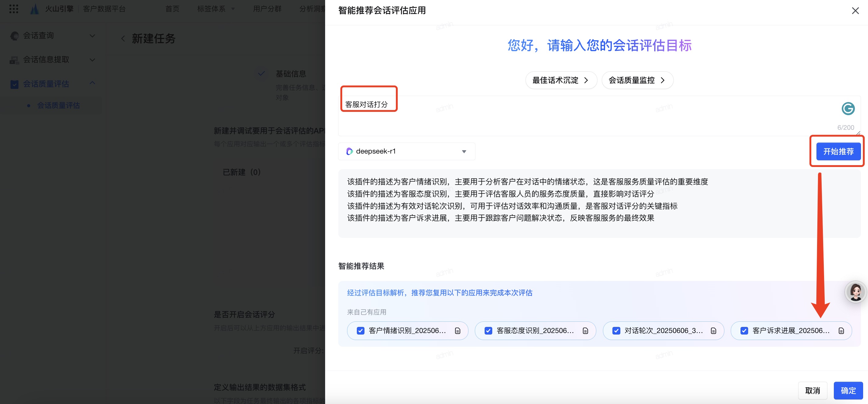Select 会话质量评估 submenu item
Viewport: 868px width, 404px height.
58,105
